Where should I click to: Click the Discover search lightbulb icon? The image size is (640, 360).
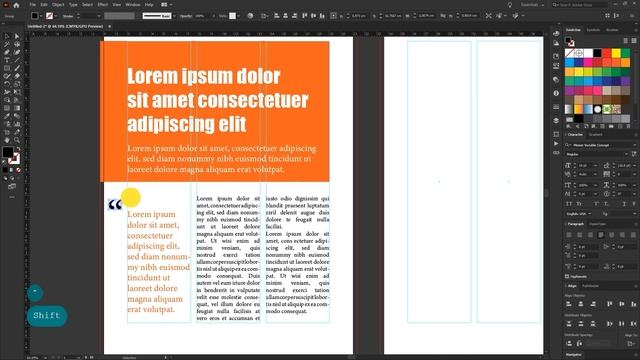[510, 5]
